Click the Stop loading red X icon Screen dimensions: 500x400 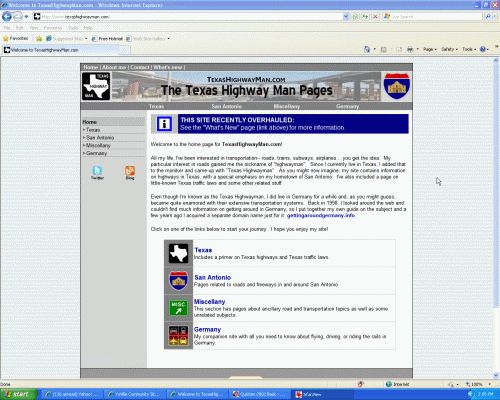coord(375,16)
